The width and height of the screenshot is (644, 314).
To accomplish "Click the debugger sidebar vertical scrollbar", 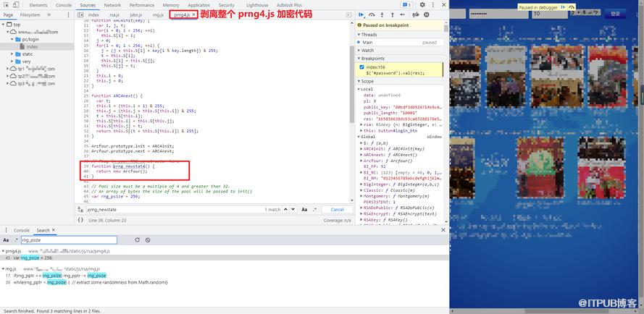I will click(x=446, y=27).
